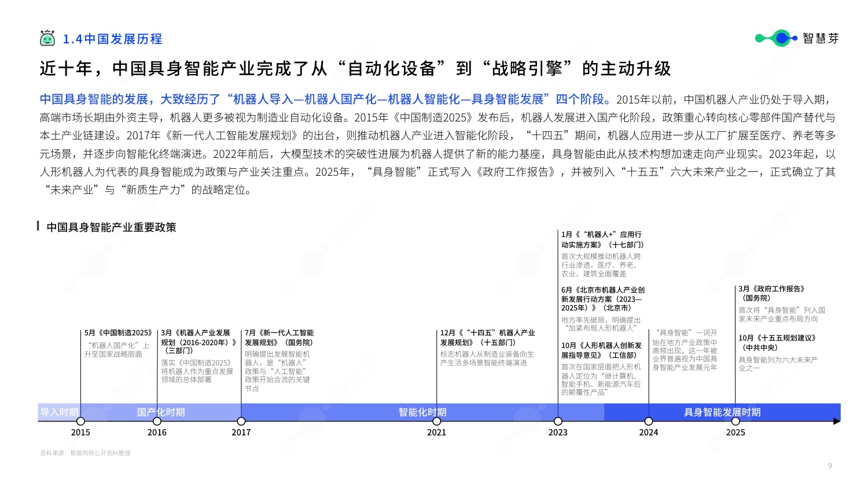
Task: Select the description 首次大规模推动机器人跨行业渗透
Action: coord(601,265)
